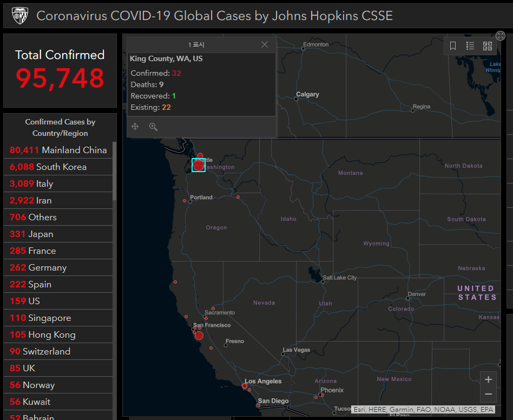Click the Johns Hopkins shield logo
Image resolution: width=513 pixels, height=420 pixels.
[x=20, y=15]
